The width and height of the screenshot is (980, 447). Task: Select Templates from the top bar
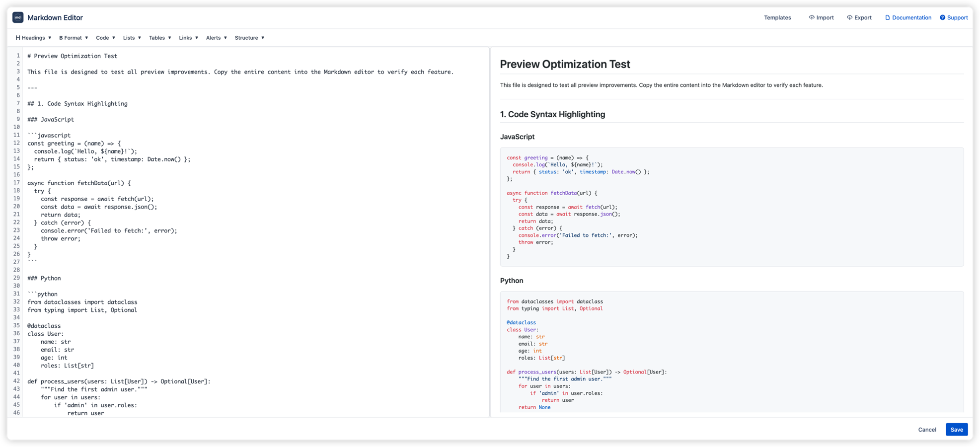pos(777,17)
